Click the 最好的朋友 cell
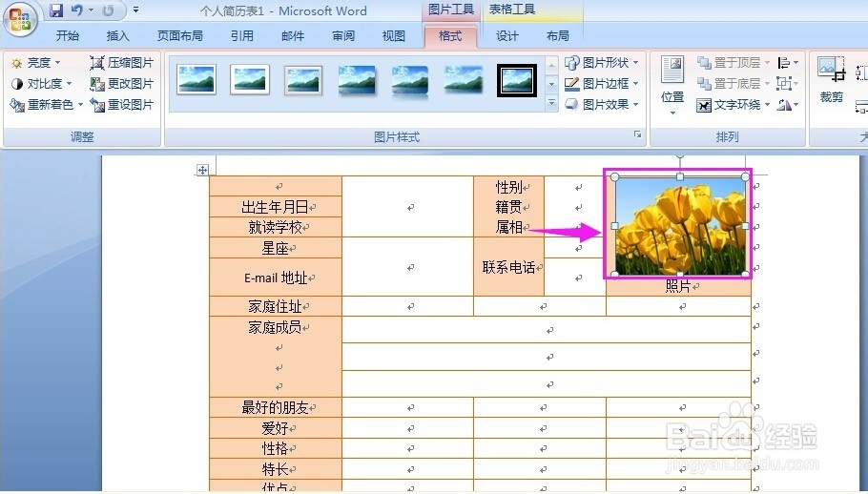868x494 pixels. click(276, 408)
